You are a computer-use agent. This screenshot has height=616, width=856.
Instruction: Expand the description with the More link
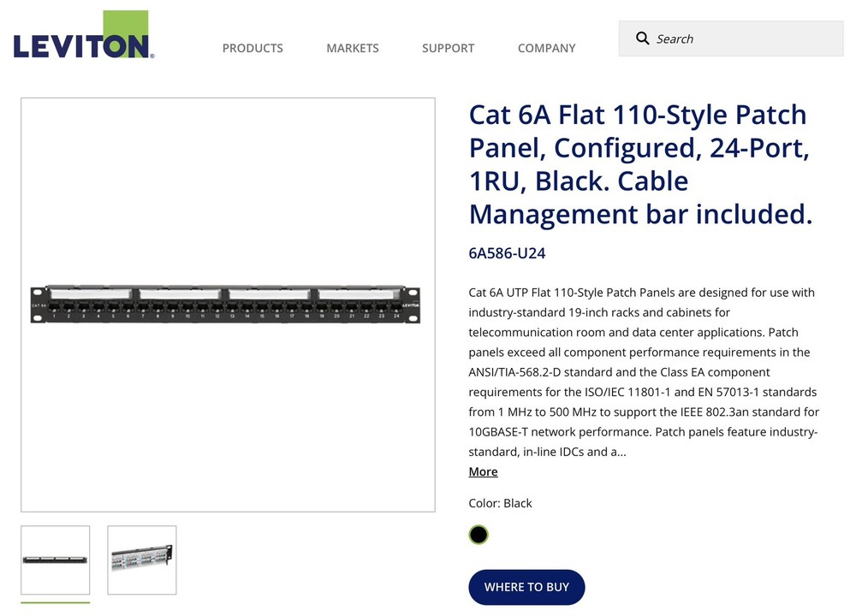pyautogui.click(x=483, y=472)
